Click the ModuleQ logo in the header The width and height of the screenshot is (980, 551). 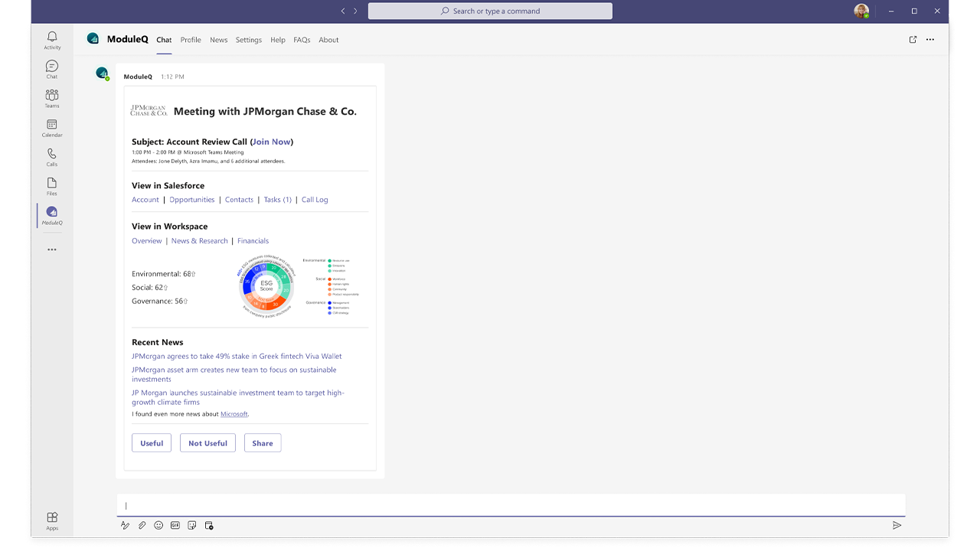(93, 38)
